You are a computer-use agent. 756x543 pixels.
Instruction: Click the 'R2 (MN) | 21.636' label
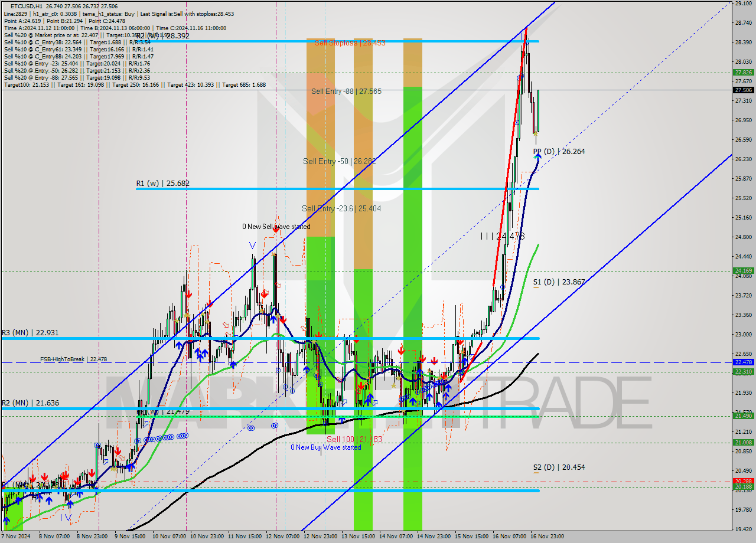[x=30, y=403]
